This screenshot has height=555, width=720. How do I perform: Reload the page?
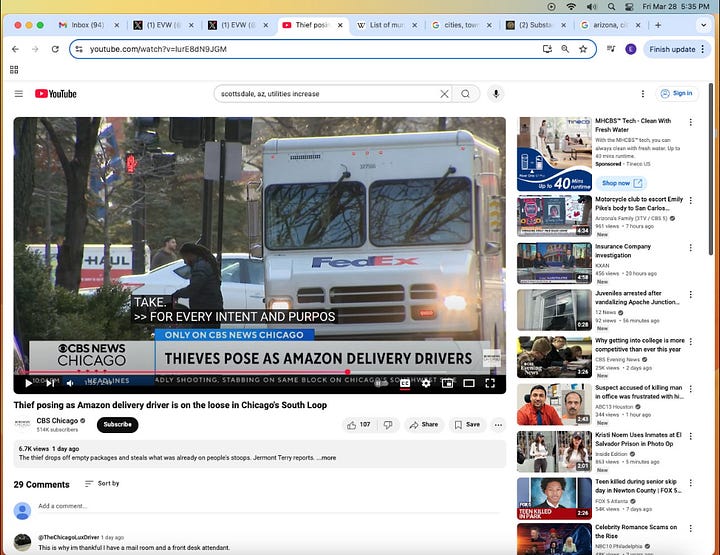pyautogui.click(x=55, y=49)
